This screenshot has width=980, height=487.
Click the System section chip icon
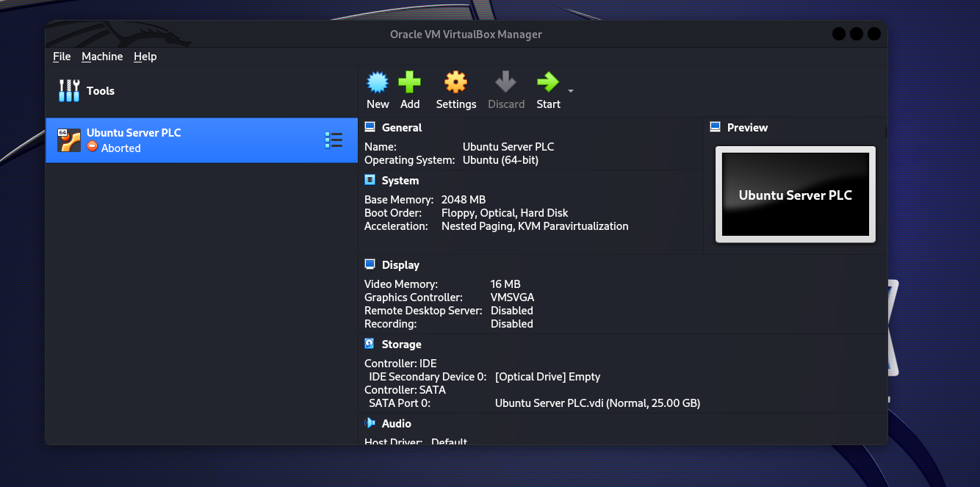coord(370,180)
